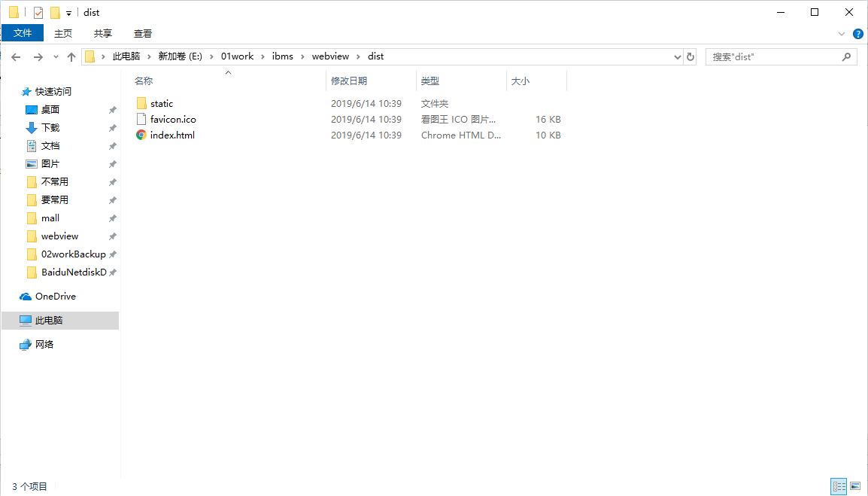This screenshot has width=868, height=496.
Task: Click the Back navigation arrow
Action: 16,56
